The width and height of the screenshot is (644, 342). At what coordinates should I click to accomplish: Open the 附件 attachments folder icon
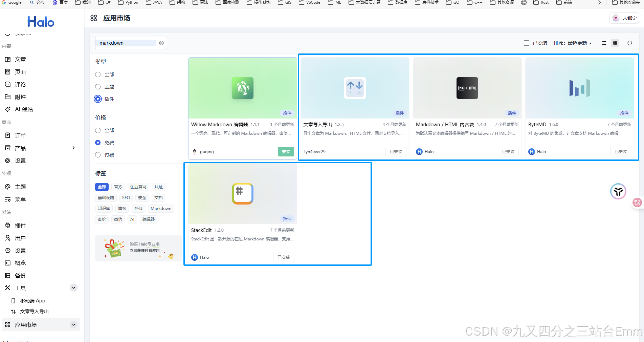coord(8,97)
